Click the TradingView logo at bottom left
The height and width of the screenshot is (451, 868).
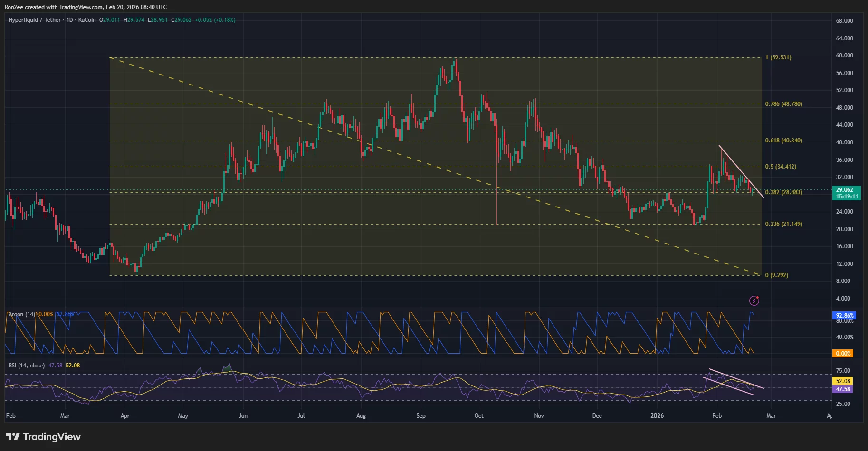[43, 436]
